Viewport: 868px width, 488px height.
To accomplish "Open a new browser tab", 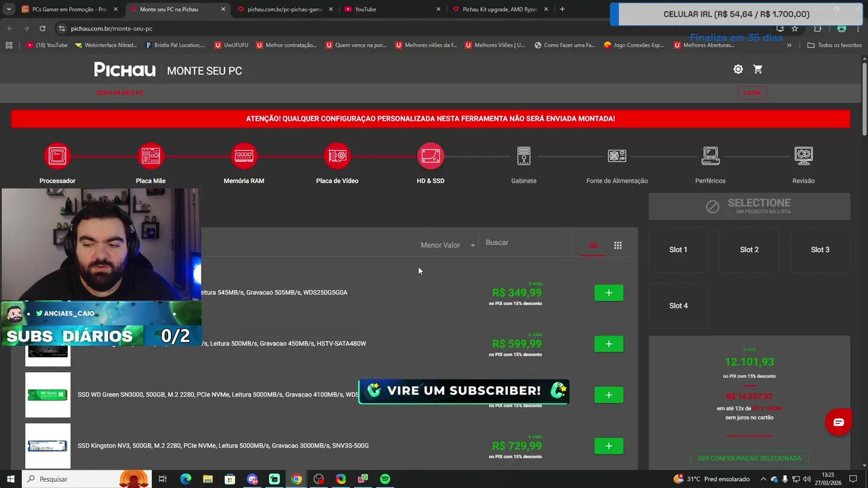I will click(x=562, y=9).
